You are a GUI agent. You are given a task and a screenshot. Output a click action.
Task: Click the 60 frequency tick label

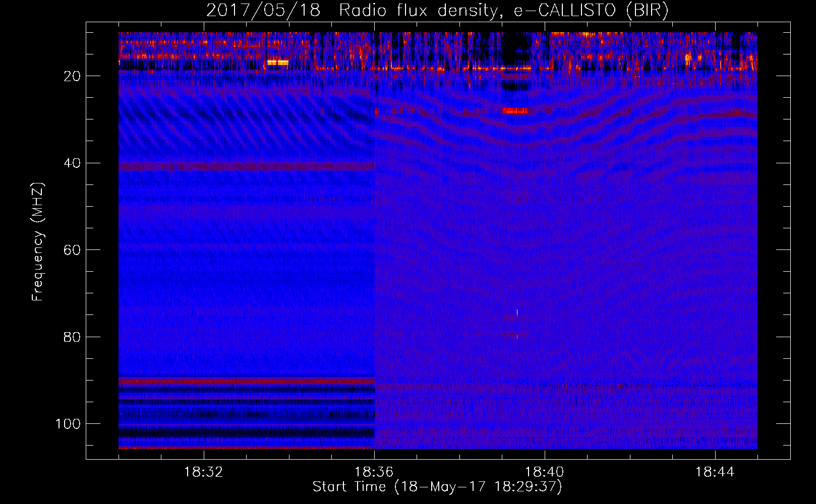[x=72, y=250]
